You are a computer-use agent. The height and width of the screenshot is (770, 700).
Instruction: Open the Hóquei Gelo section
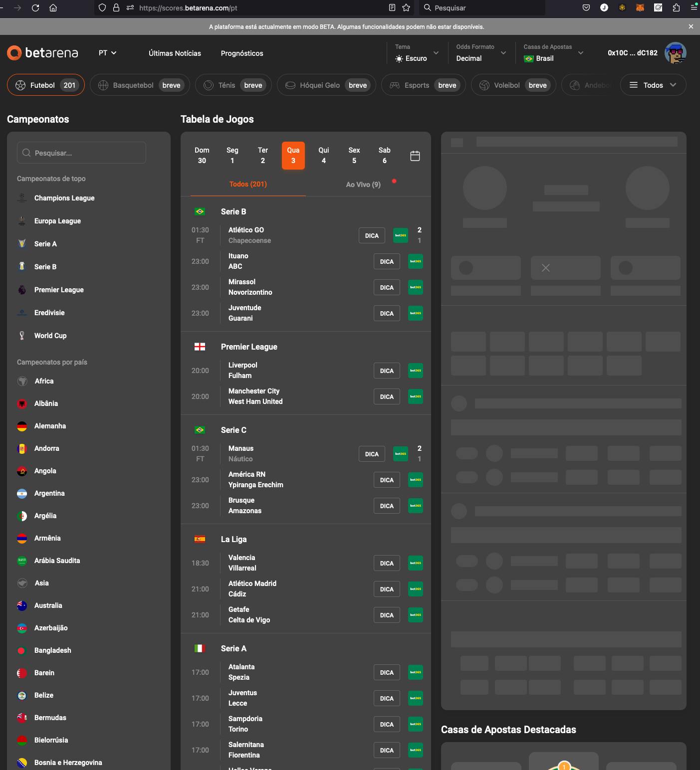pos(326,85)
